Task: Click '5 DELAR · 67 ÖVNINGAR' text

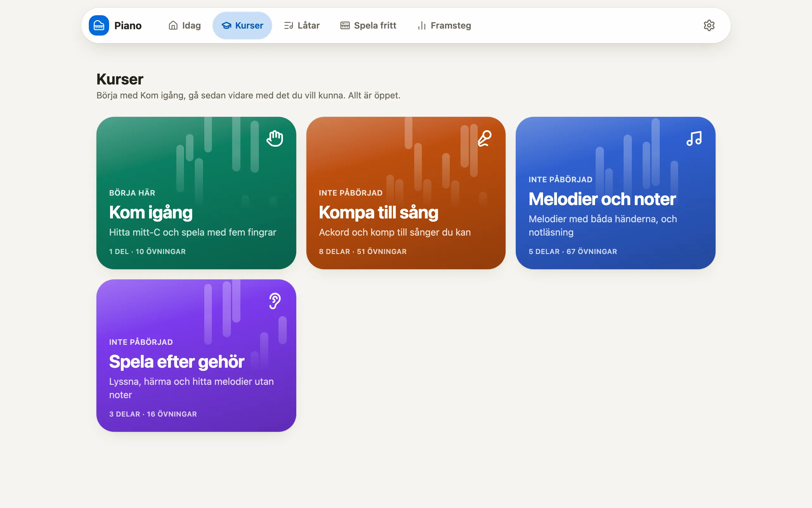Action: (x=573, y=251)
